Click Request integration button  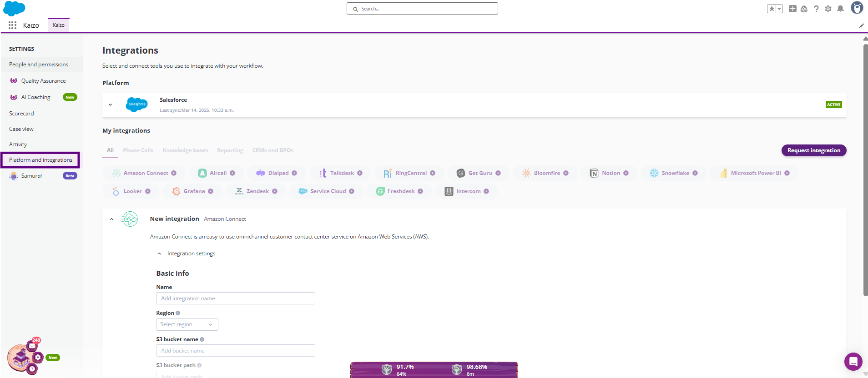(814, 150)
